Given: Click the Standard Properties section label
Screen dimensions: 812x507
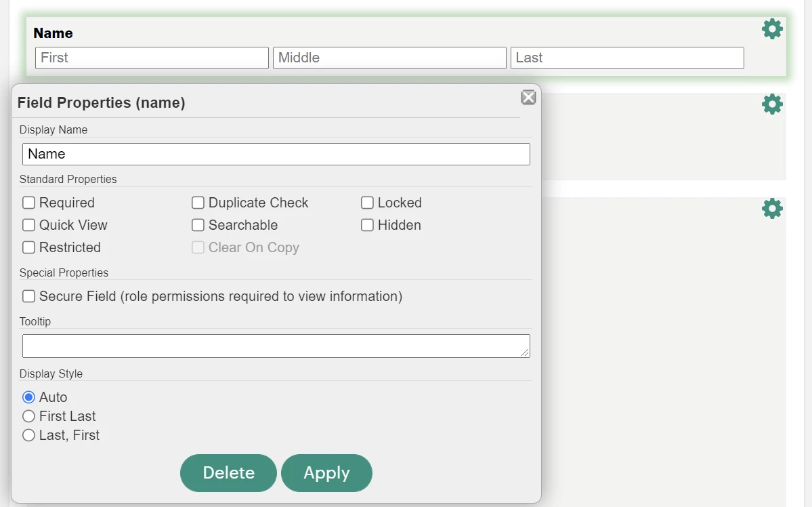Looking at the screenshot, I should tap(68, 179).
